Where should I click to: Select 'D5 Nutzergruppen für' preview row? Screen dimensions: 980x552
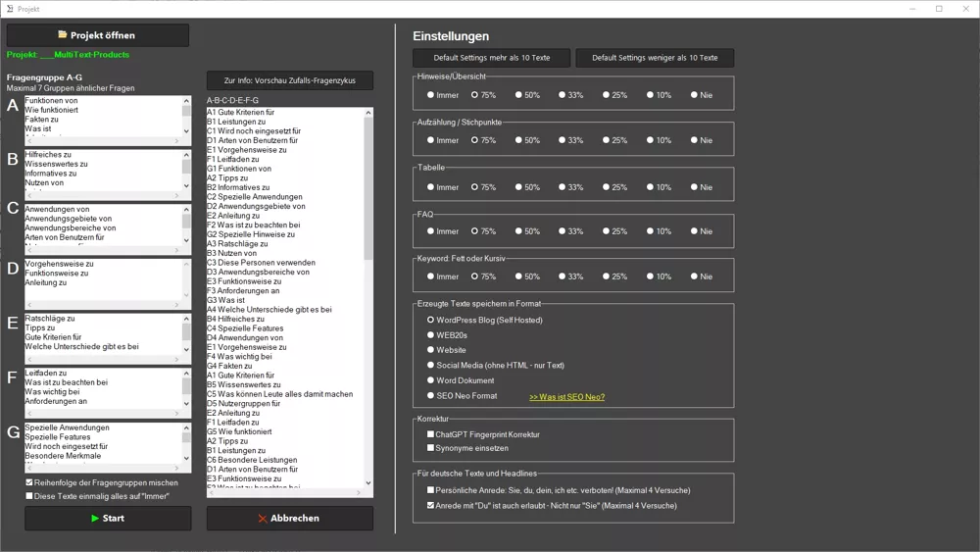click(244, 403)
